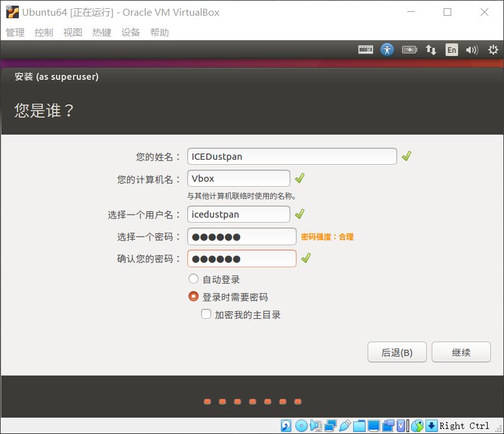Click the USB devices status icon
The image size is (504, 434).
[x=344, y=426]
